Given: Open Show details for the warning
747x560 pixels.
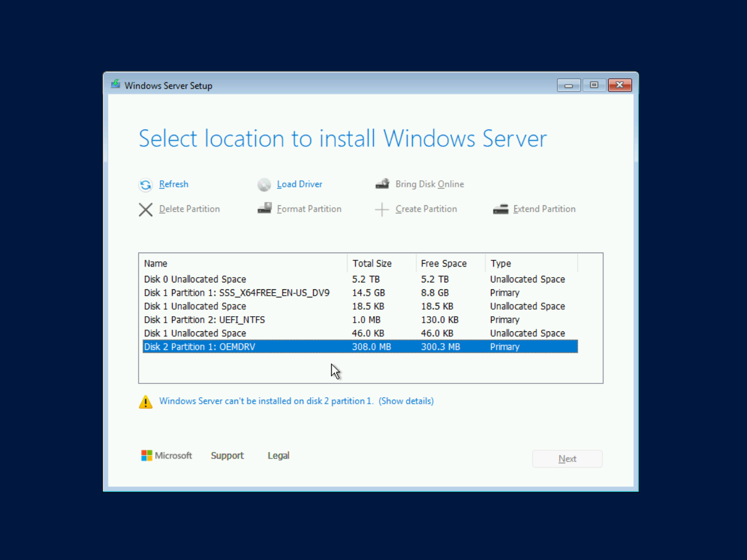Looking at the screenshot, I should tap(406, 401).
